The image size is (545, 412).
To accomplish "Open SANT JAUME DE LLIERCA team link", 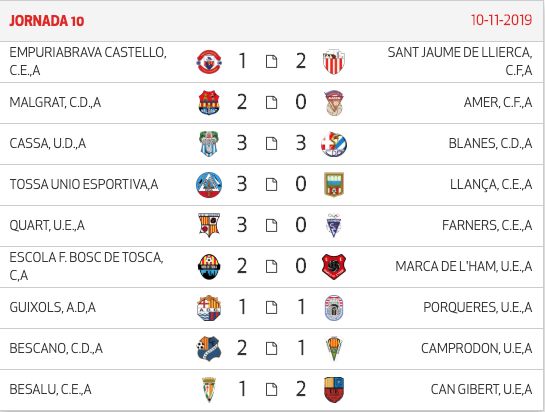I will 459,62.
